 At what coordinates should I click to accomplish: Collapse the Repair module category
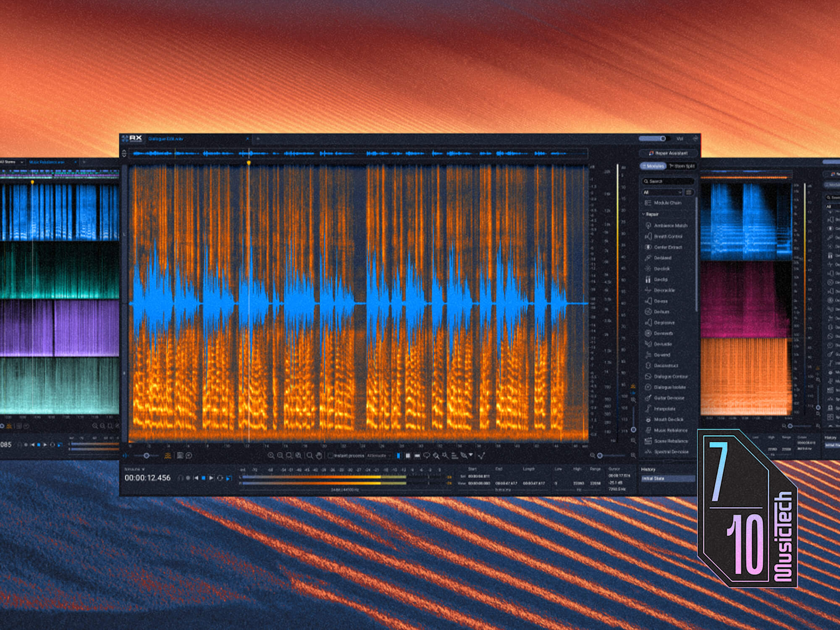[644, 214]
